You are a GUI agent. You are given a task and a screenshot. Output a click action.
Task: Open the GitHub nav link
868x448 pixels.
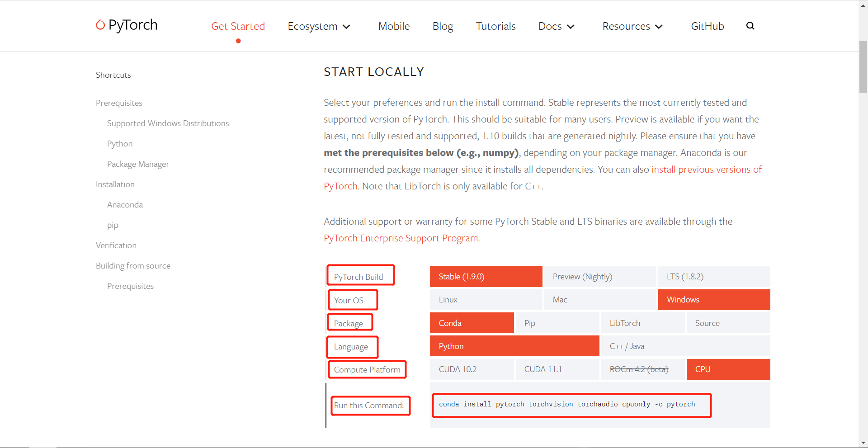pos(708,26)
